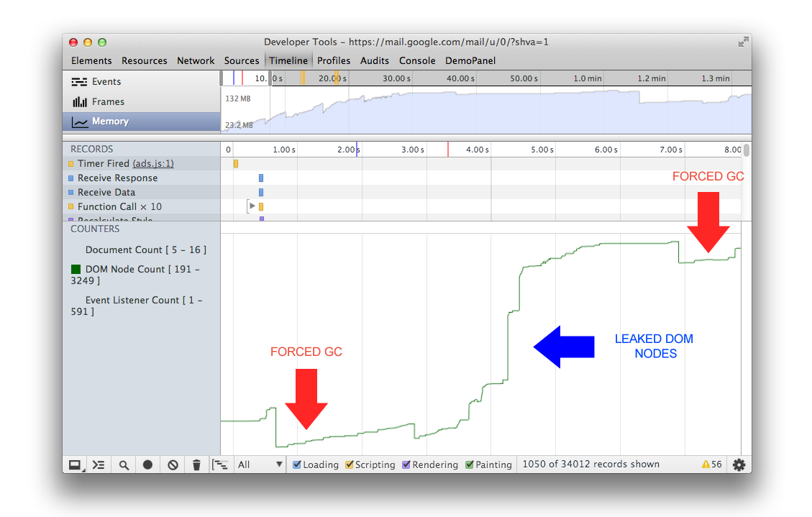Click the garbage collect trash icon
Viewport: 812px width, 517px height.
tap(196, 465)
